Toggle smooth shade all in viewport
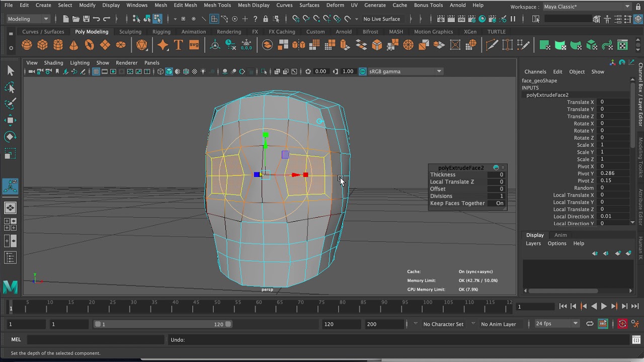The image size is (644, 362). coord(169,71)
